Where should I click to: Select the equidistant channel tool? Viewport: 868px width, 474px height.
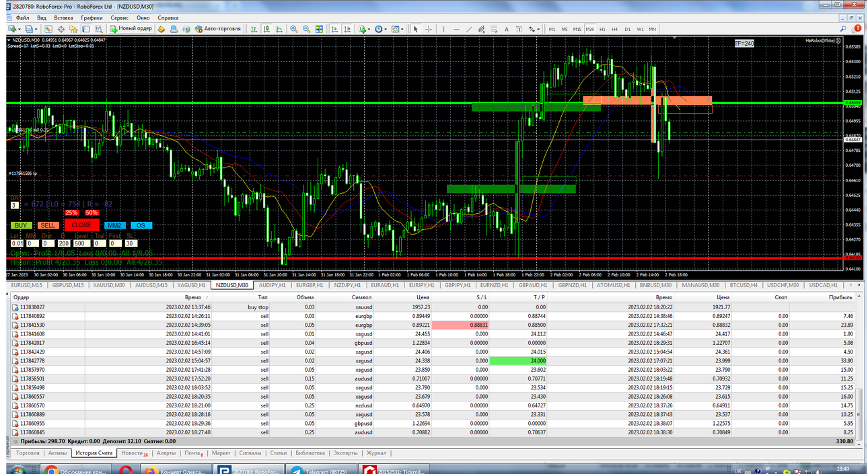point(481,29)
